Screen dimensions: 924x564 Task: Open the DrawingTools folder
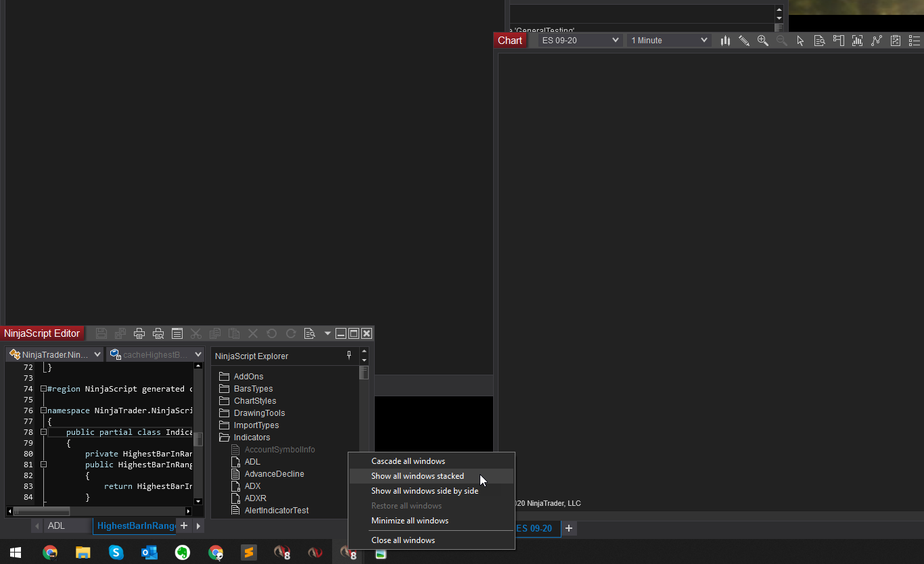252,413
